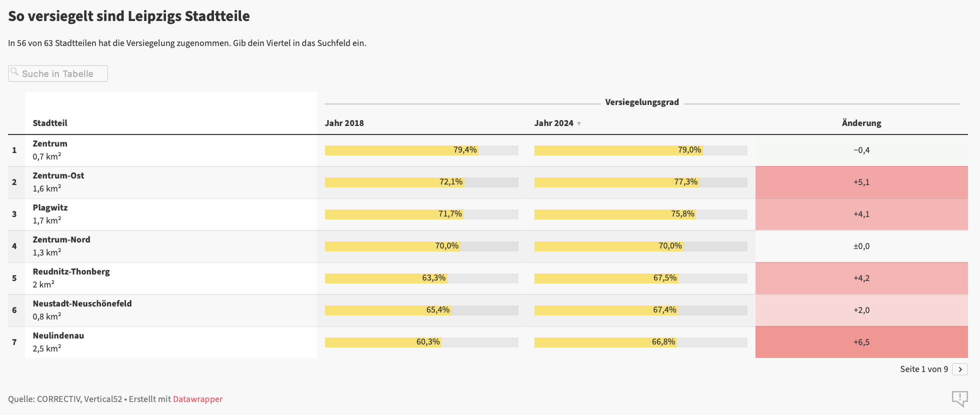Select Zentrum-Nord ±0,0 change cell
The width and height of the screenshot is (980, 415).
(x=861, y=246)
